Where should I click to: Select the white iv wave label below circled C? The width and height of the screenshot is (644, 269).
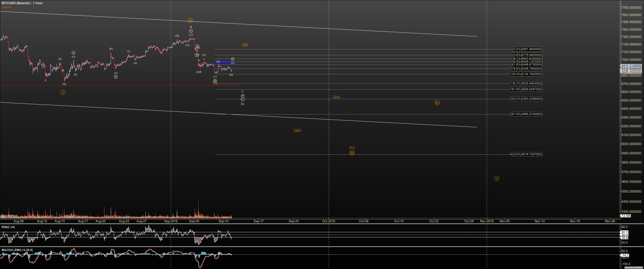click(x=242, y=104)
